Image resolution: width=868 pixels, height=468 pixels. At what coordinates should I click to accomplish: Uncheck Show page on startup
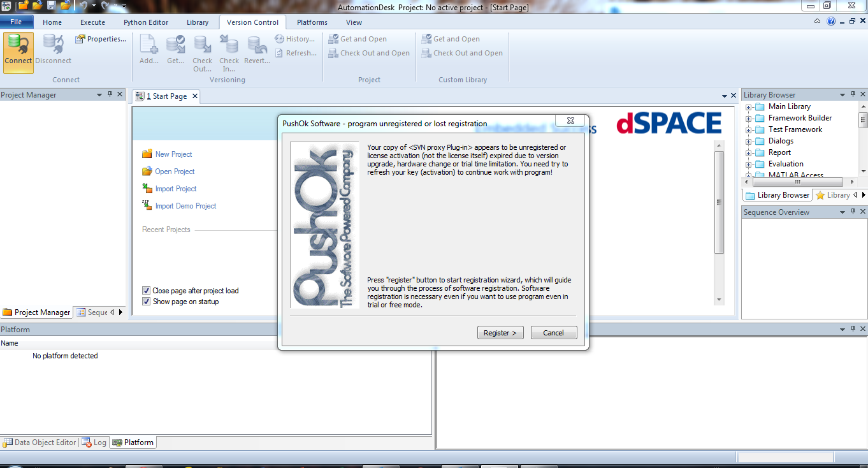click(x=147, y=302)
